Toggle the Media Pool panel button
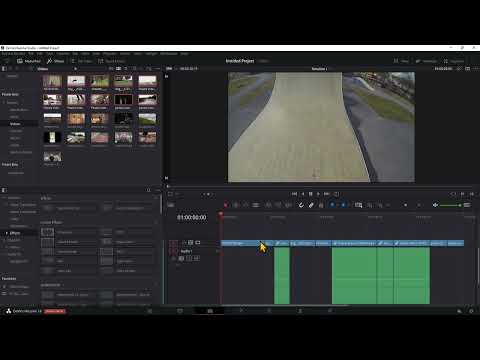This screenshot has width=480, height=360. pyautogui.click(x=29, y=61)
